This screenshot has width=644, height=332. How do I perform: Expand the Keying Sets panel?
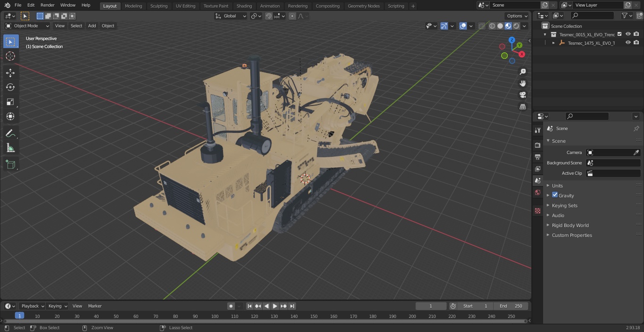(564, 205)
